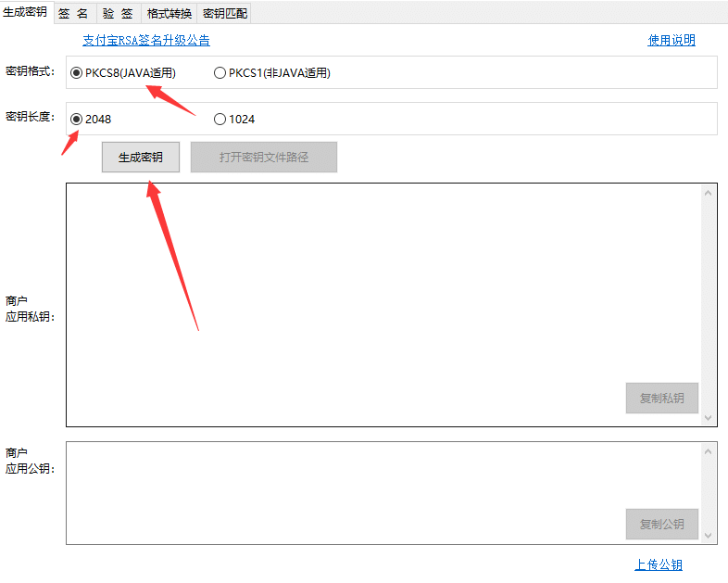This screenshot has height=583, width=728.
Task: Switch to the 签名 tab
Action: (x=74, y=13)
